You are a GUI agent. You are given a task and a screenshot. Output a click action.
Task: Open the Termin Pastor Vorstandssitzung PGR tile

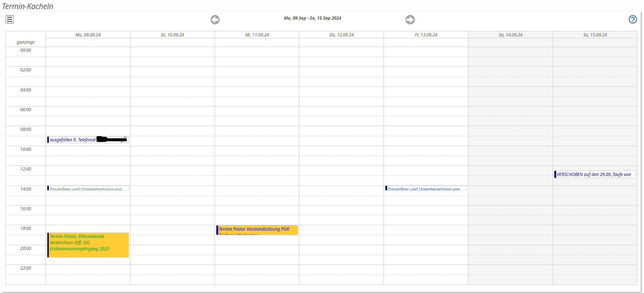tap(257, 230)
